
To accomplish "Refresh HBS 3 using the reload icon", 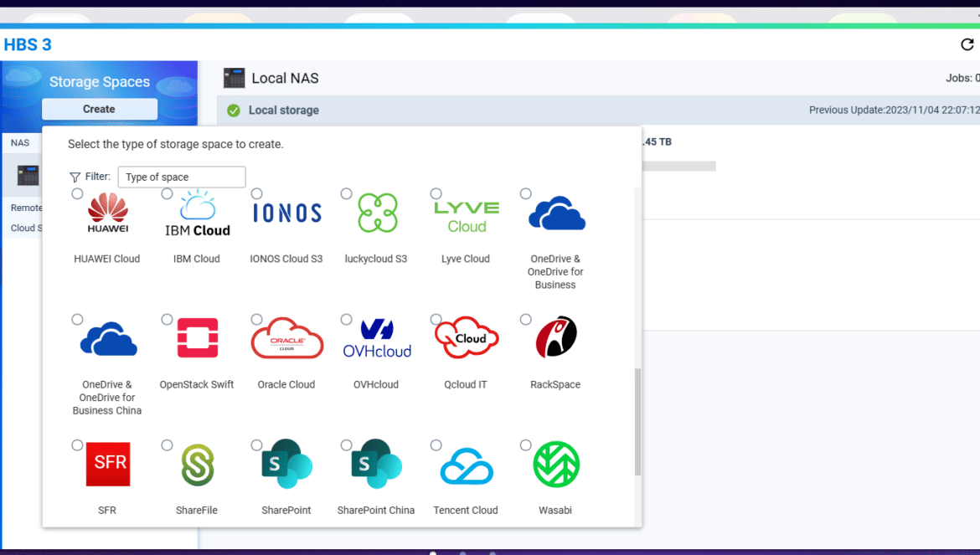I will [x=967, y=44].
